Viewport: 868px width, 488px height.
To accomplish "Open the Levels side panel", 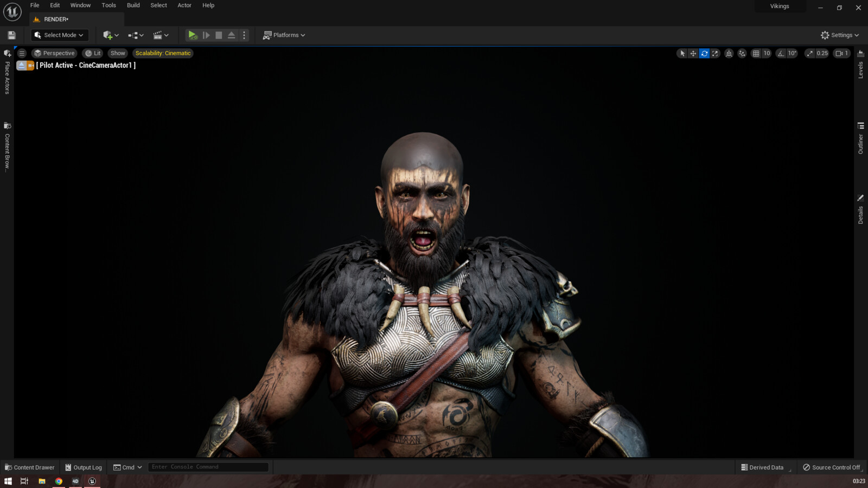I will 860,65.
